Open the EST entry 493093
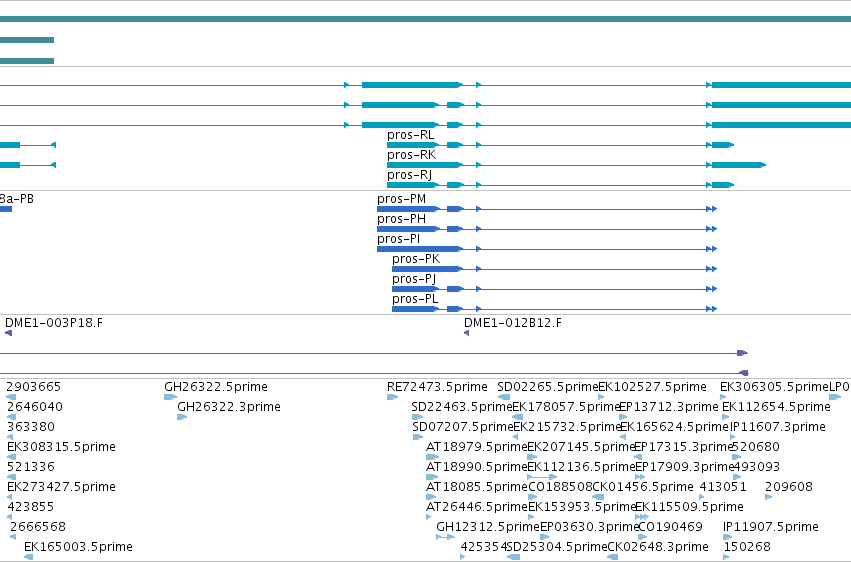 [x=756, y=467]
